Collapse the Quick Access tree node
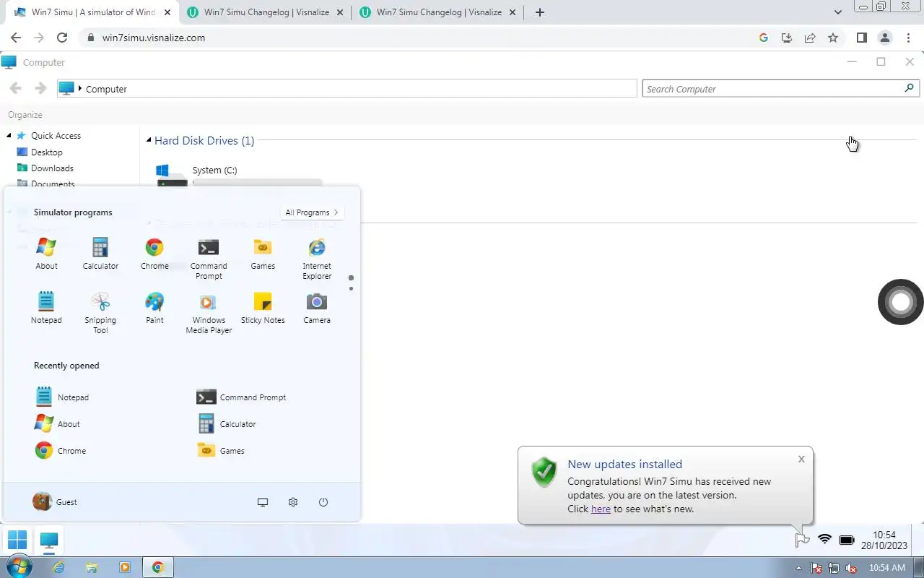Image resolution: width=924 pixels, height=578 pixels. tap(9, 135)
